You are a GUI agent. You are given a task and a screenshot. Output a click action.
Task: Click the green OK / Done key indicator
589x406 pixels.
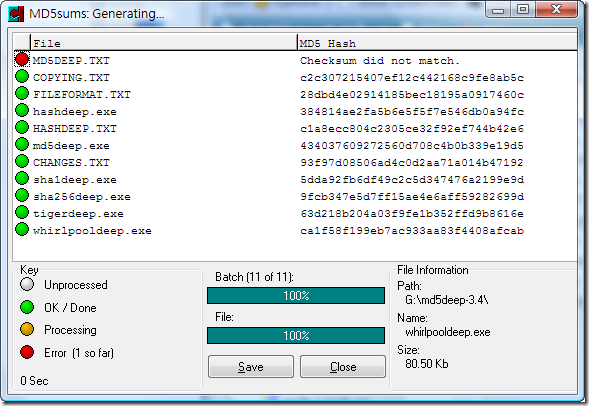[27, 307]
